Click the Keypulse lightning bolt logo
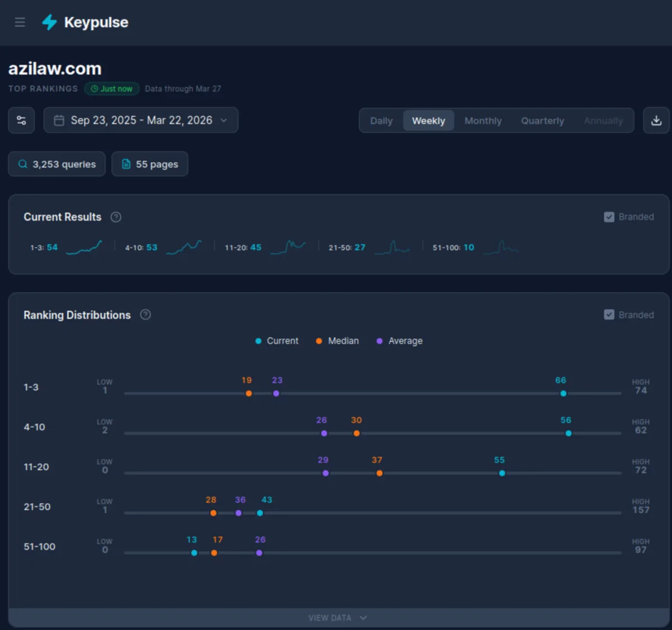This screenshot has width=672, height=630. (x=49, y=22)
